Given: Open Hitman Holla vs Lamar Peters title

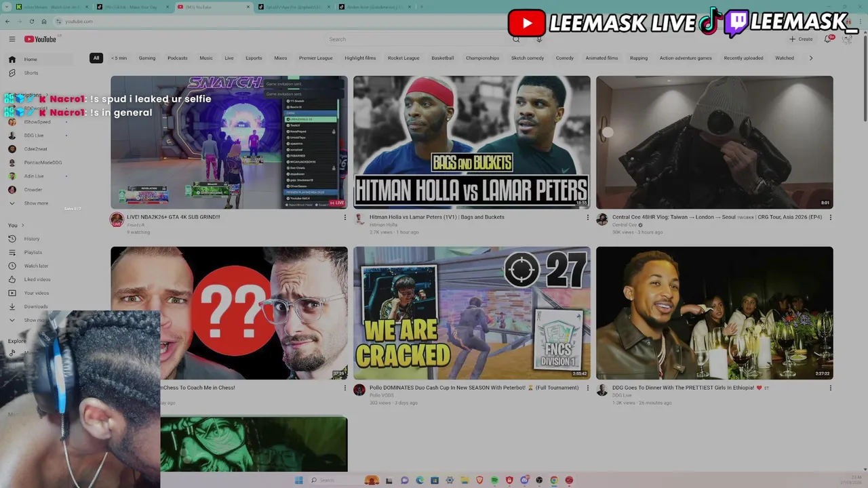Looking at the screenshot, I should click(x=437, y=218).
